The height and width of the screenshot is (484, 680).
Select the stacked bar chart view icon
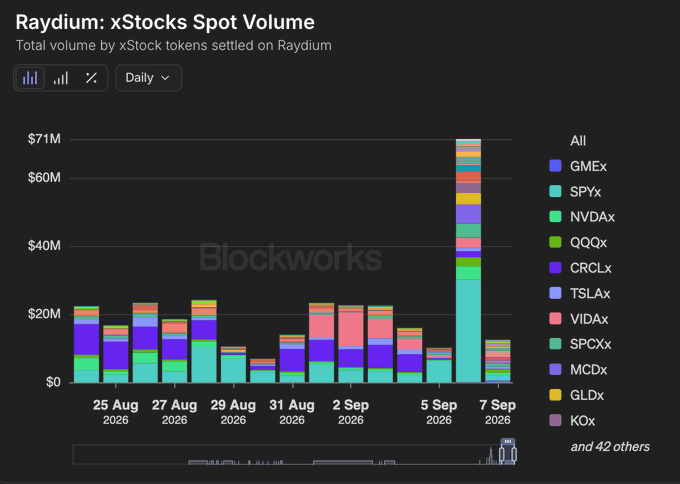pyautogui.click(x=30, y=78)
